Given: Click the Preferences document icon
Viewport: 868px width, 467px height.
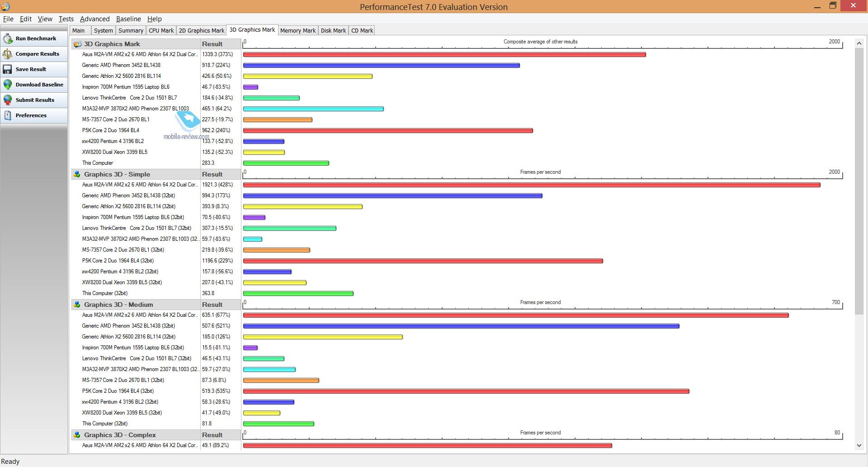Looking at the screenshot, I should coord(8,115).
